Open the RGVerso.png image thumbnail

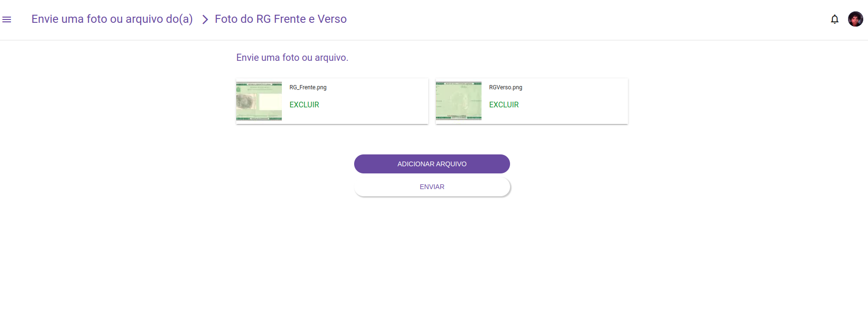coord(459,101)
